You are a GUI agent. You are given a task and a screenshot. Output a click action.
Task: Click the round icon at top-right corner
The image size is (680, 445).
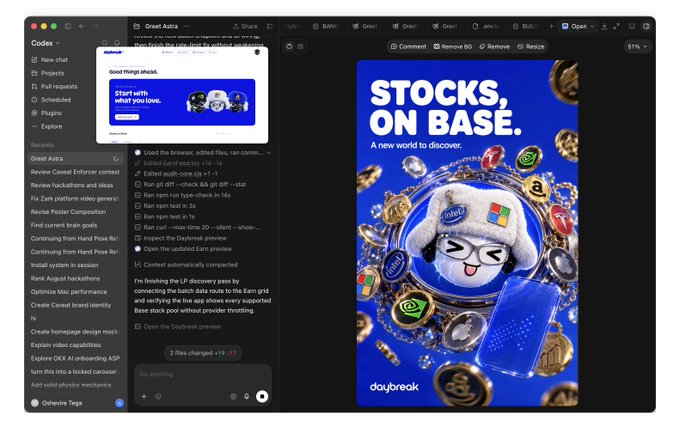click(646, 26)
